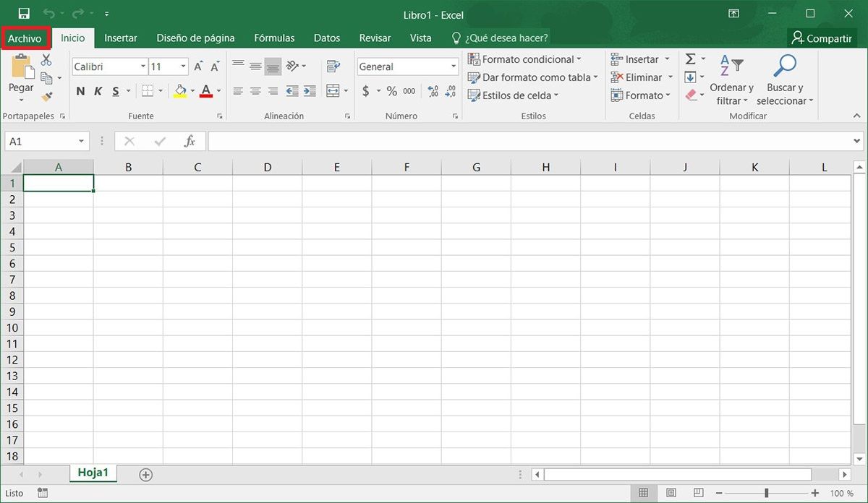The height and width of the screenshot is (503, 868).
Task: Click the Guardar icon in quick access toolbar
Action: pyautogui.click(x=25, y=12)
